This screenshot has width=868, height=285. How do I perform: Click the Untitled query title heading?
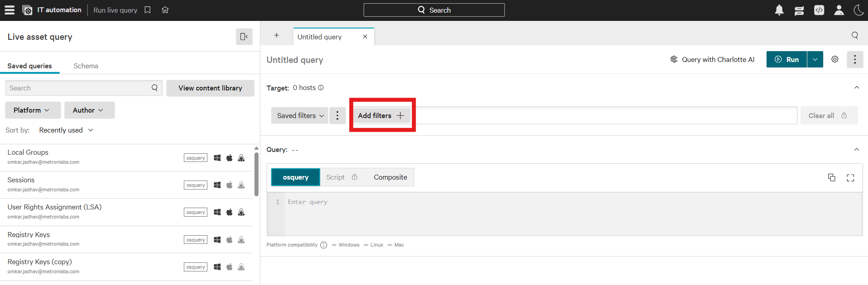(295, 60)
